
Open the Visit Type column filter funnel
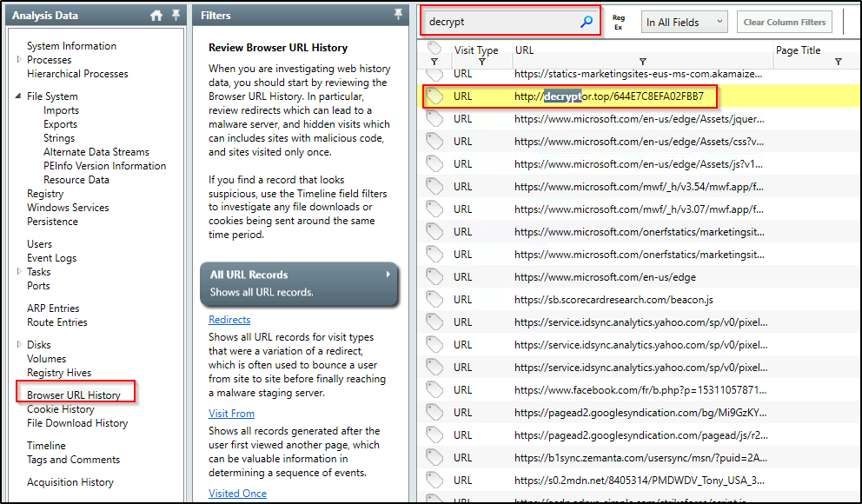482,63
